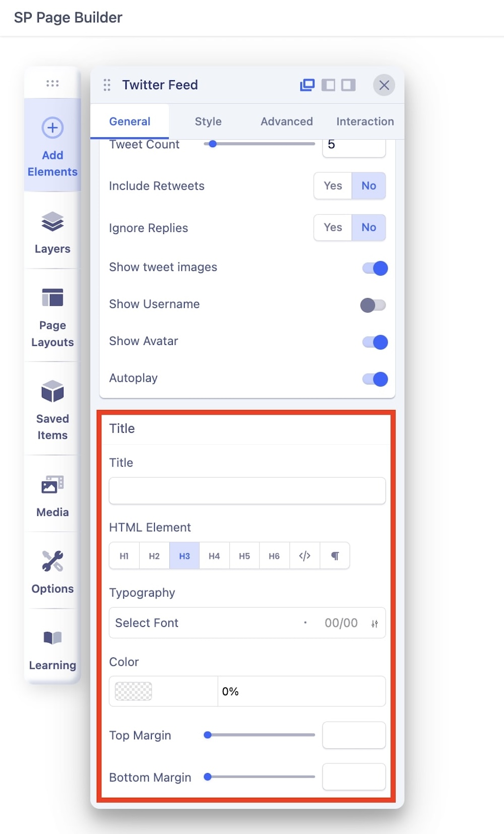Click the HTML Element label
Image resolution: width=504 pixels, height=834 pixels.
click(x=150, y=527)
